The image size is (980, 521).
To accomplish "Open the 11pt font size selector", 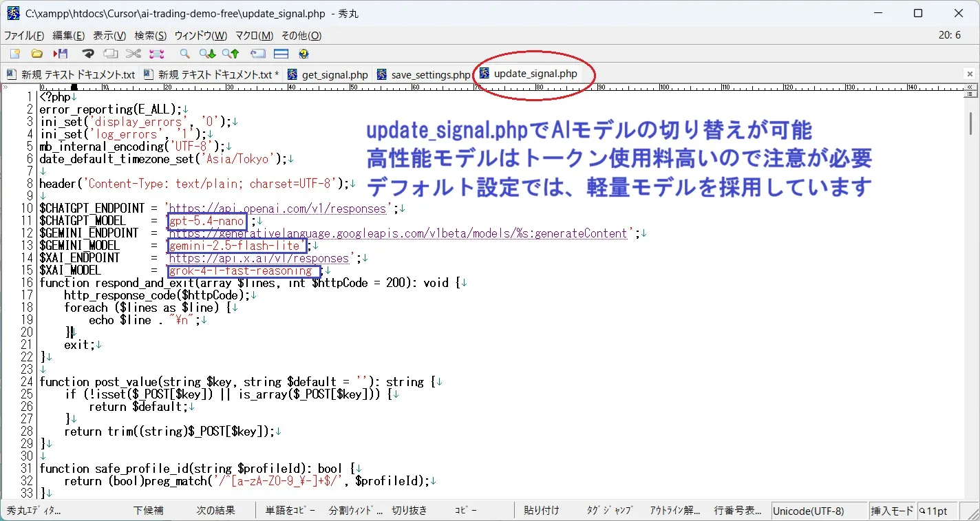I will 937,511.
